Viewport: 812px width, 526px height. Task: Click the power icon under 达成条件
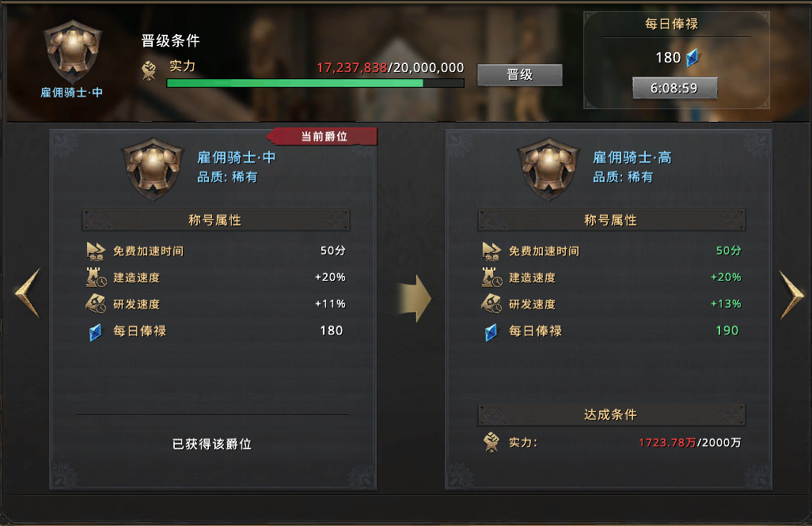pyautogui.click(x=491, y=443)
